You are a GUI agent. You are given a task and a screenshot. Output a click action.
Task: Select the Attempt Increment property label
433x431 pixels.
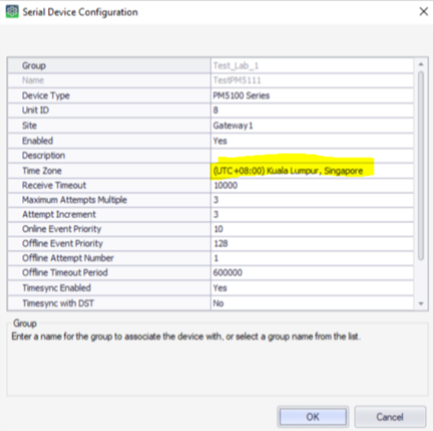[x=59, y=214]
